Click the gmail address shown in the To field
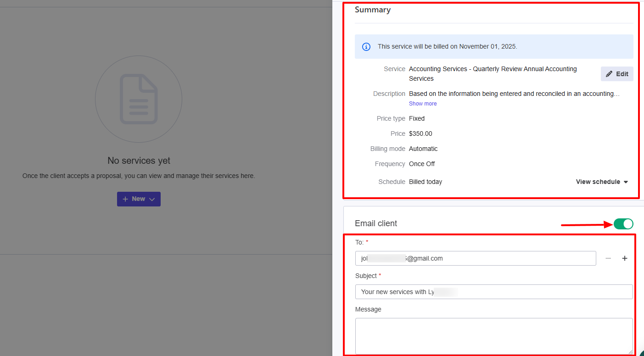The image size is (644, 356). click(x=403, y=258)
